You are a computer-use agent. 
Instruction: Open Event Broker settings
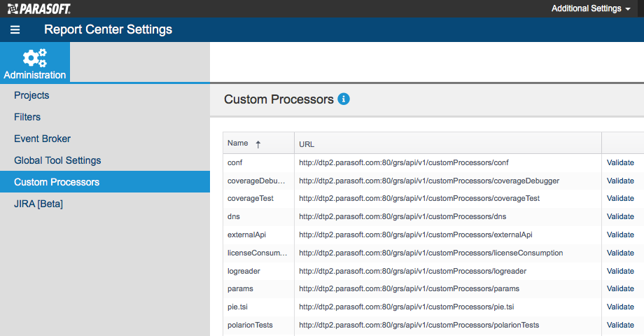[x=42, y=139]
